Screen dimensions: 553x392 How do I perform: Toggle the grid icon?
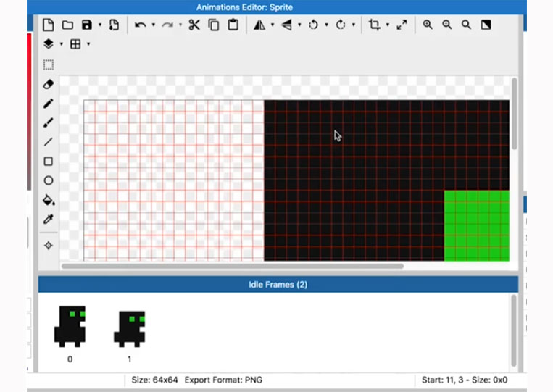click(75, 44)
